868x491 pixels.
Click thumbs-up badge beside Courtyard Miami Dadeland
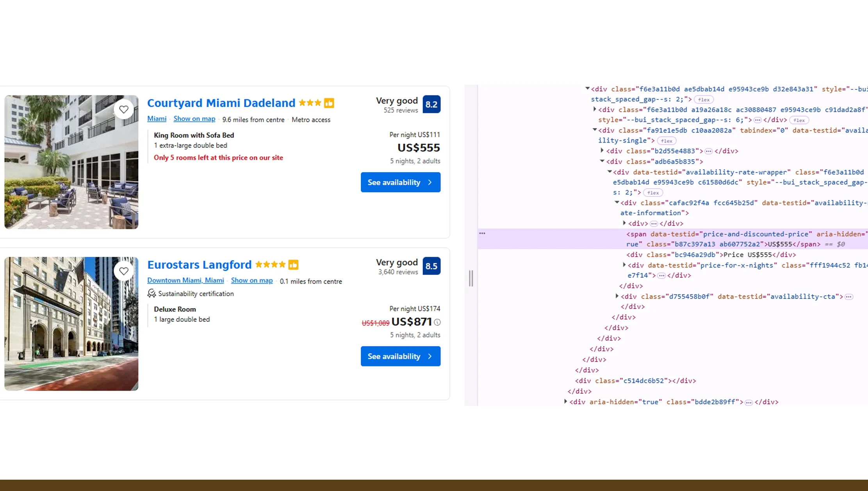tap(329, 103)
